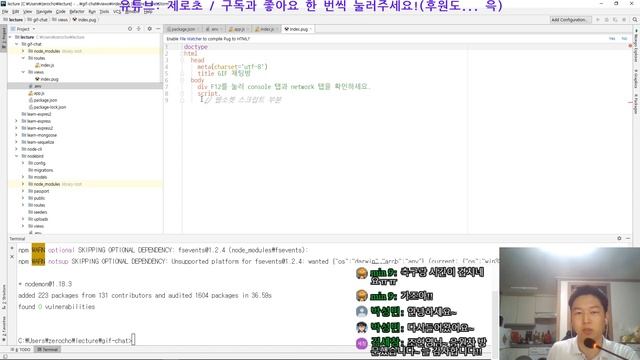The width and height of the screenshot is (640, 360).
Task: Click the terminal command prompt input
Action: click(x=134, y=340)
